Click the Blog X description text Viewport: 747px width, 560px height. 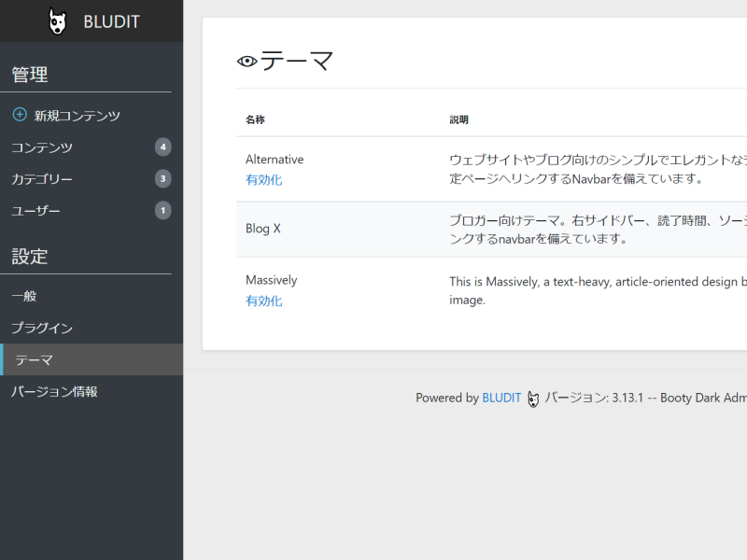point(598,229)
